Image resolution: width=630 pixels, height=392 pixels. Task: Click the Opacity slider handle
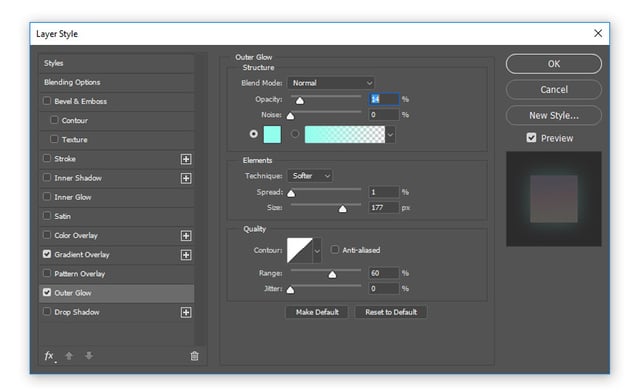pyautogui.click(x=300, y=100)
